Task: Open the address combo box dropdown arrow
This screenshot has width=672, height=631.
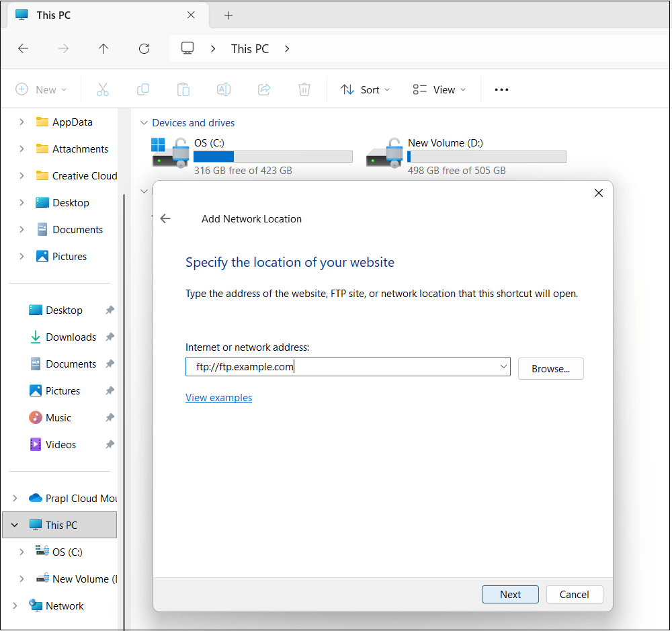Action: (x=503, y=366)
